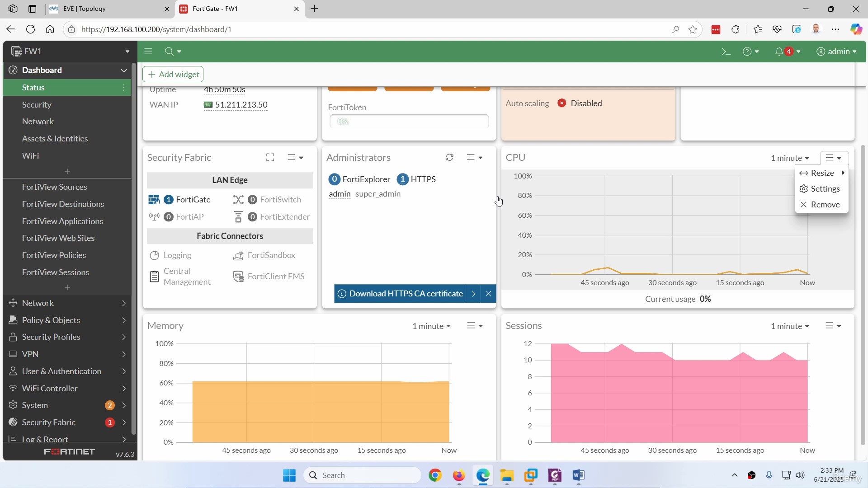This screenshot has height=488, width=868.
Task: Open Google Chrome in the taskbar
Action: coord(435,475)
